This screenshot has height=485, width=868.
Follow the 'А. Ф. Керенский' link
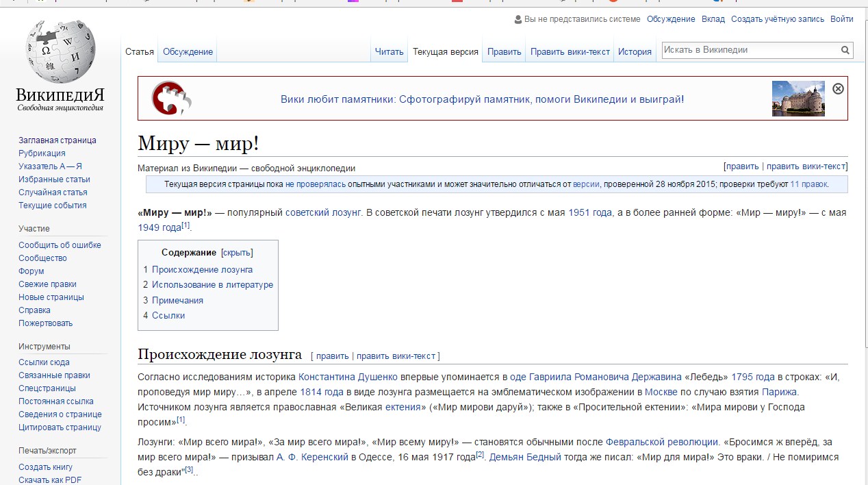(x=312, y=458)
